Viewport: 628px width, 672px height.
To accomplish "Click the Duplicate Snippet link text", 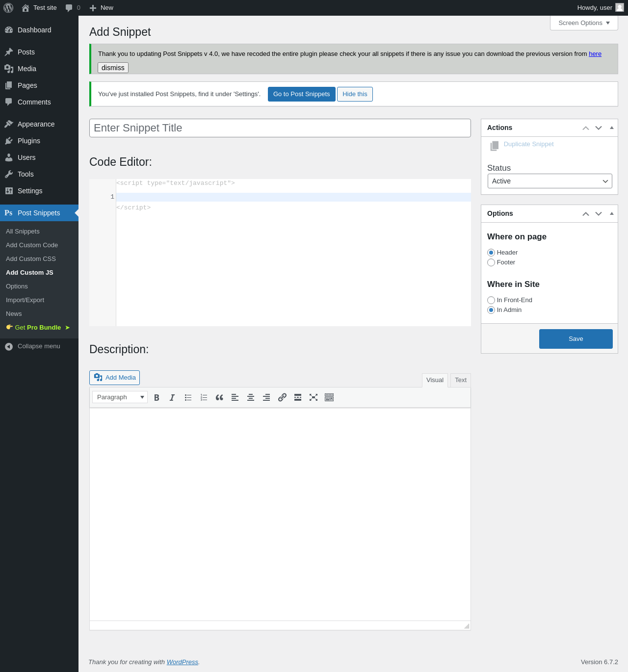I will pos(528,144).
